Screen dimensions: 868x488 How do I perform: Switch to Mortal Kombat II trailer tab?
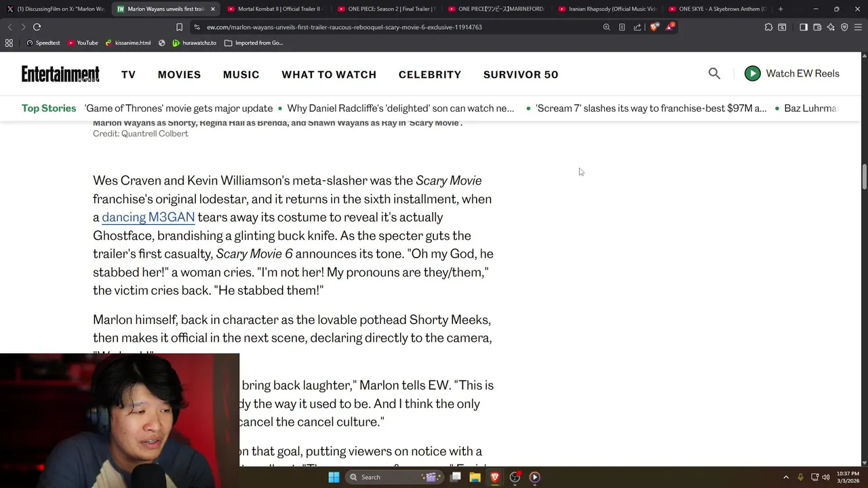tap(276, 9)
